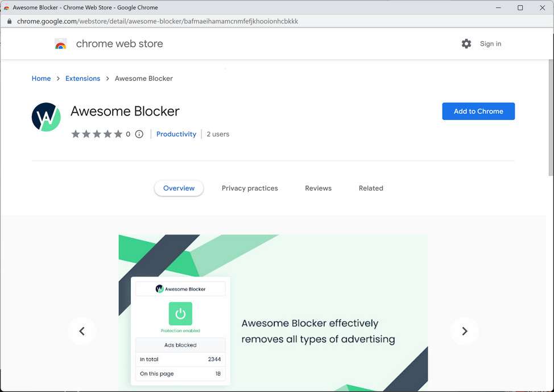Viewport: 554px width, 392px height.
Task: Open the Extensions breadcrumb link
Action: point(82,79)
